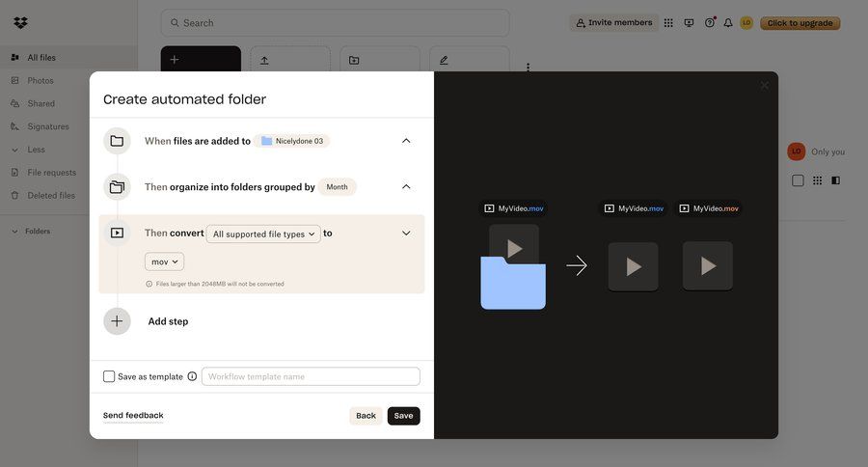Focus the Search field

coord(335,23)
